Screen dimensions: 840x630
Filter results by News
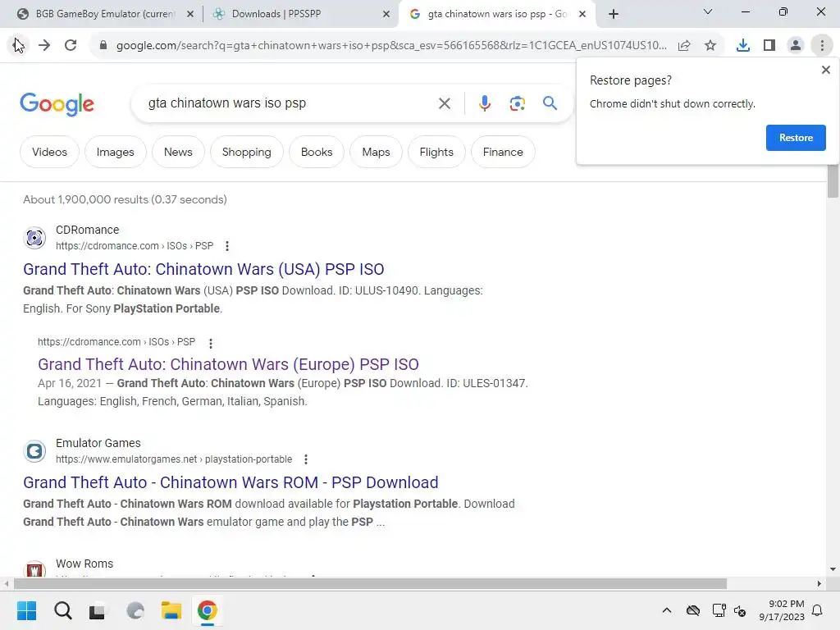[178, 152]
